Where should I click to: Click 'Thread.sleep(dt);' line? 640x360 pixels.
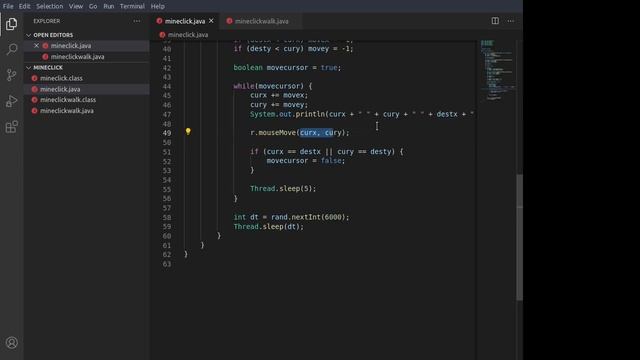click(269, 227)
